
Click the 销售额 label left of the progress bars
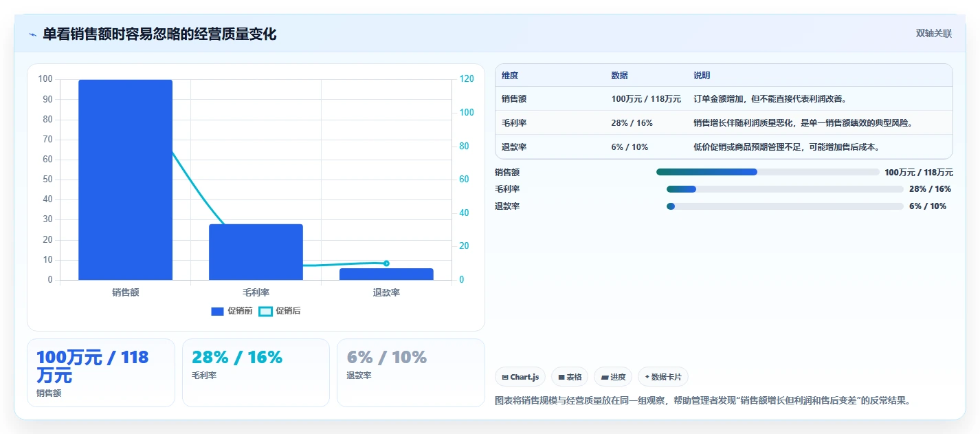[507, 173]
